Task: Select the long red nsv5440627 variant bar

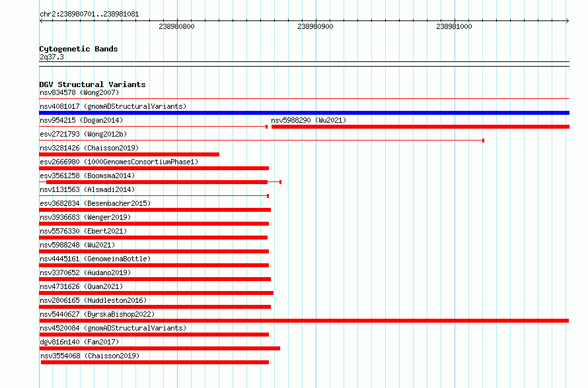Action: pos(304,321)
